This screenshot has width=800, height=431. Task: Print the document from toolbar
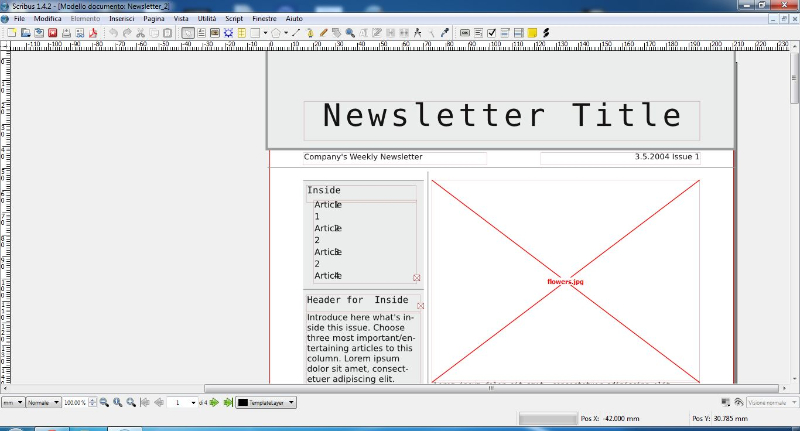click(x=66, y=33)
